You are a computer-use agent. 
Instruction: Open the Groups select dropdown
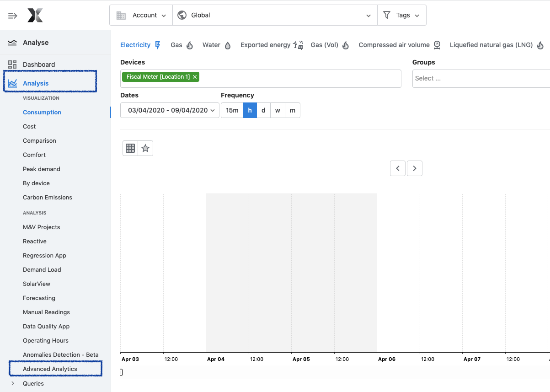click(481, 78)
